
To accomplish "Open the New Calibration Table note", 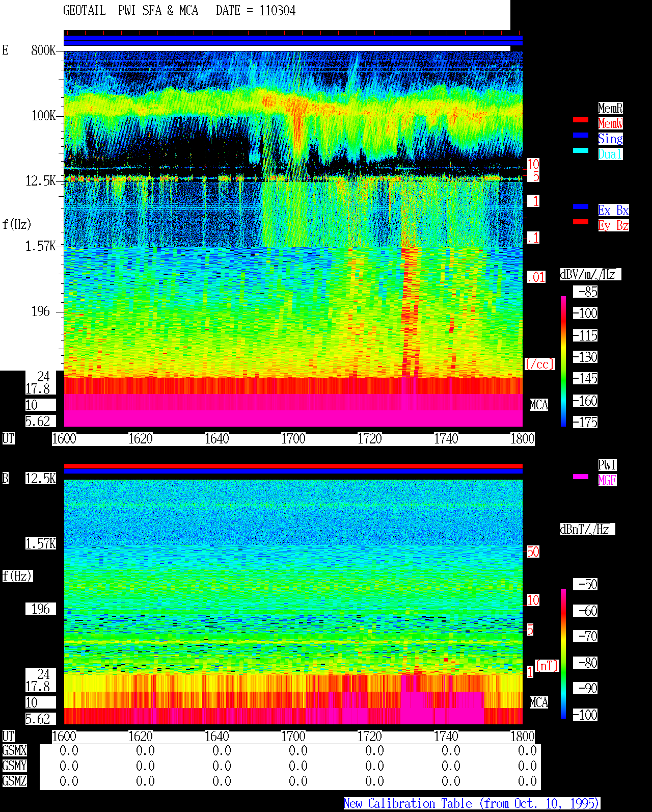I will click(x=472, y=803).
